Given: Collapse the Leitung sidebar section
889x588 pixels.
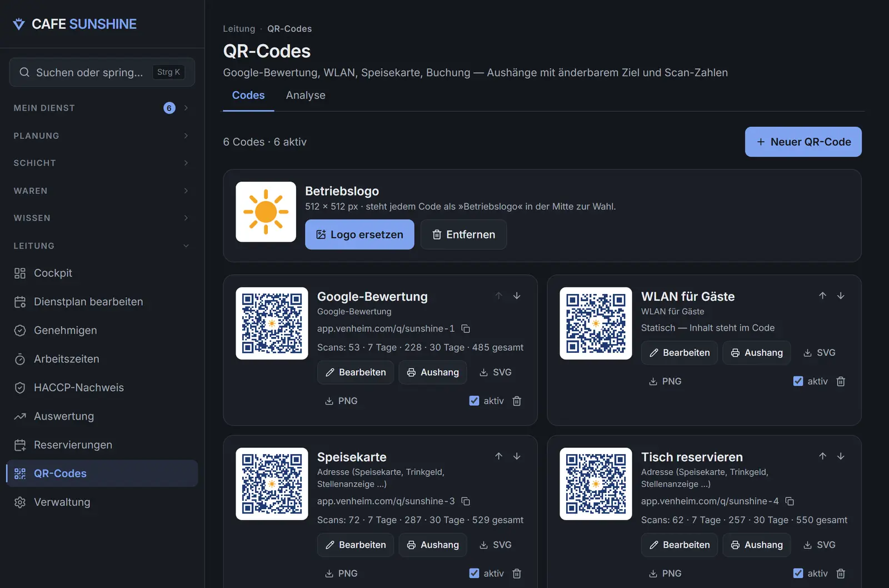Looking at the screenshot, I should click(x=102, y=246).
